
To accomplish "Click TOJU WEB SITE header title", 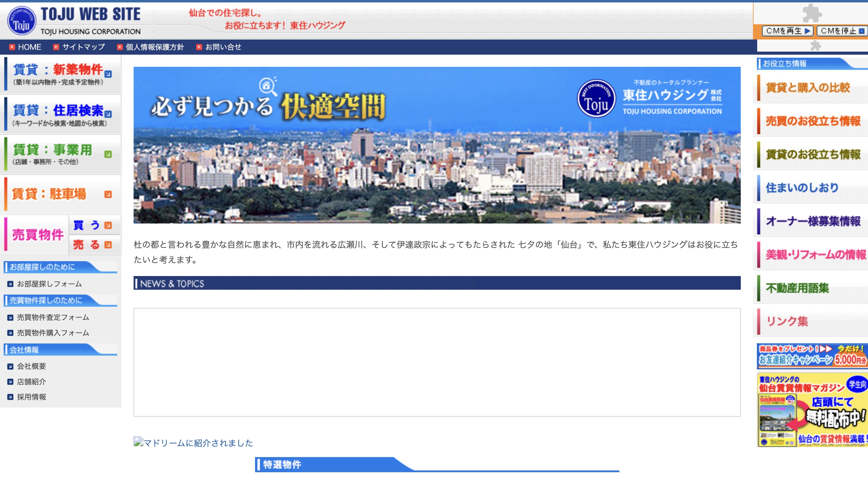I will click(x=91, y=14).
